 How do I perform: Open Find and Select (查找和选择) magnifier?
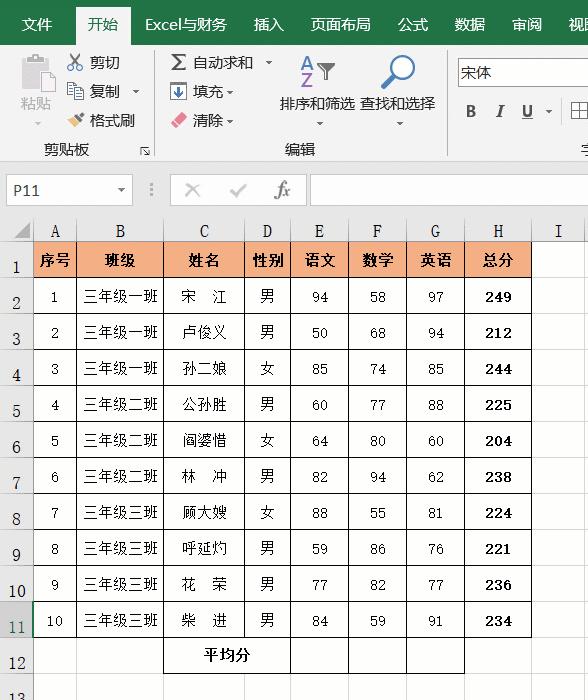pos(398,92)
